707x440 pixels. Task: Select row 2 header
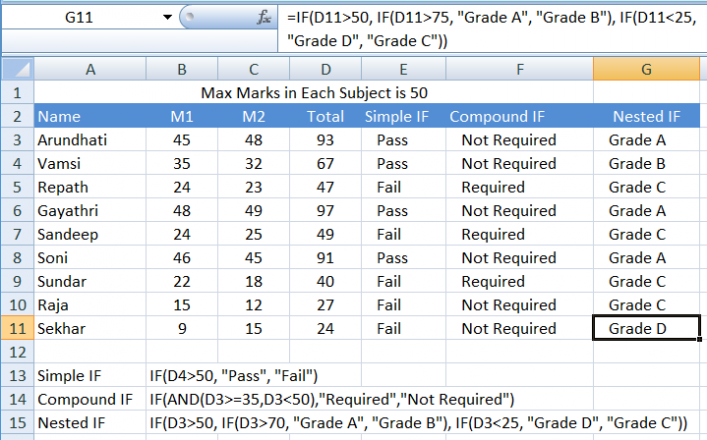(x=17, y=116)
